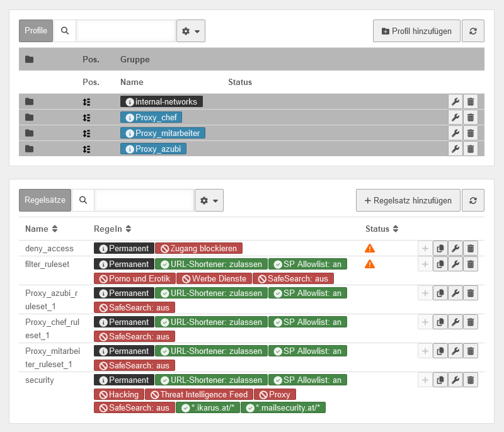Delete the Proxy_azubi profile via trash icon
This screenshot has width=504, height=432.
click(470, 149)
